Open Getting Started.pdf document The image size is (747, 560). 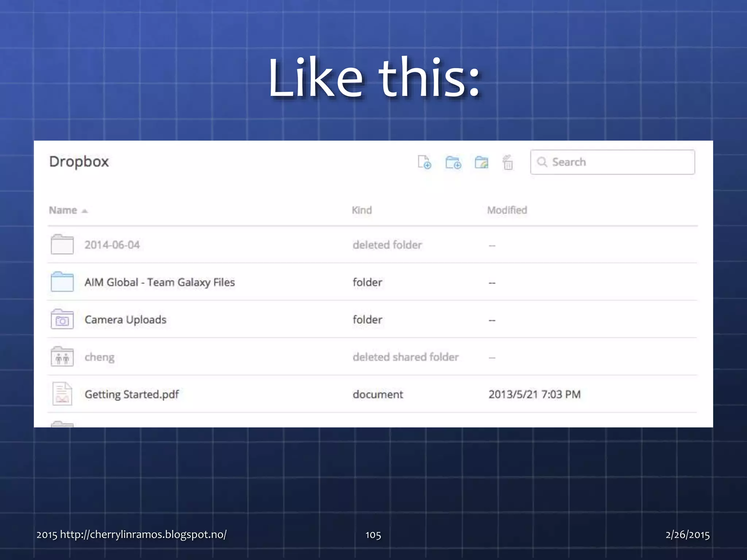131,394
